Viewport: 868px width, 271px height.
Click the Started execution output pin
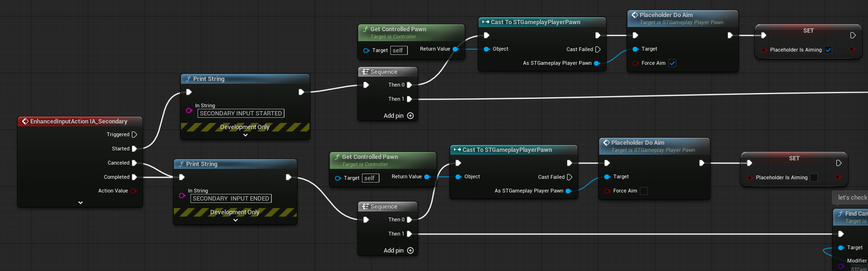click(x=134, y=149)
